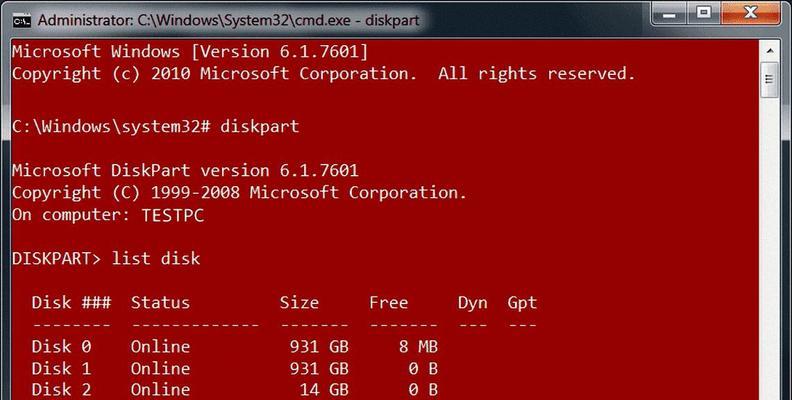Click the Status column header
Viewport: 792px width, 400px height.
(160, 303)
